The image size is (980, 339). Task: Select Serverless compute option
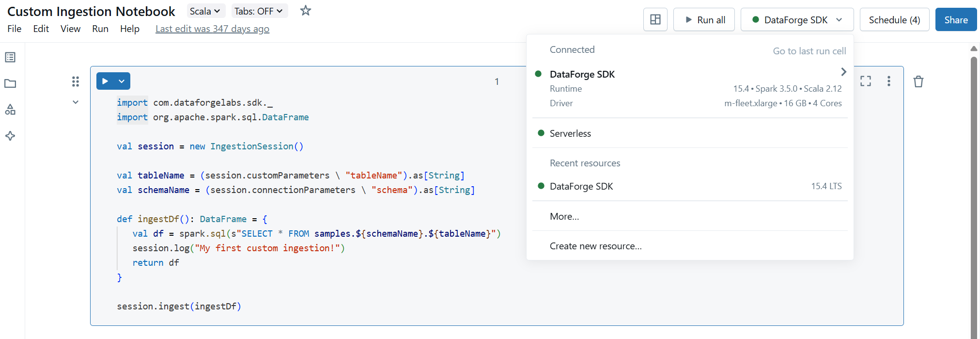pyautogui.click(x=690, y=133)
